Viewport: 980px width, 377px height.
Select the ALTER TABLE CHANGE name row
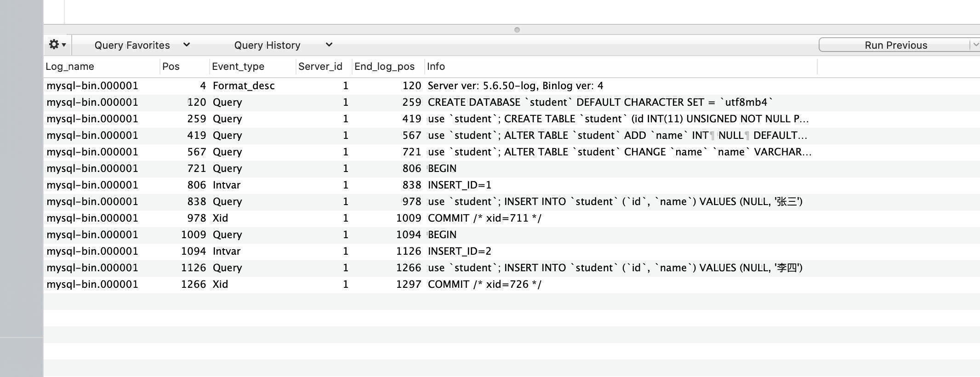(x=512, y=152)
